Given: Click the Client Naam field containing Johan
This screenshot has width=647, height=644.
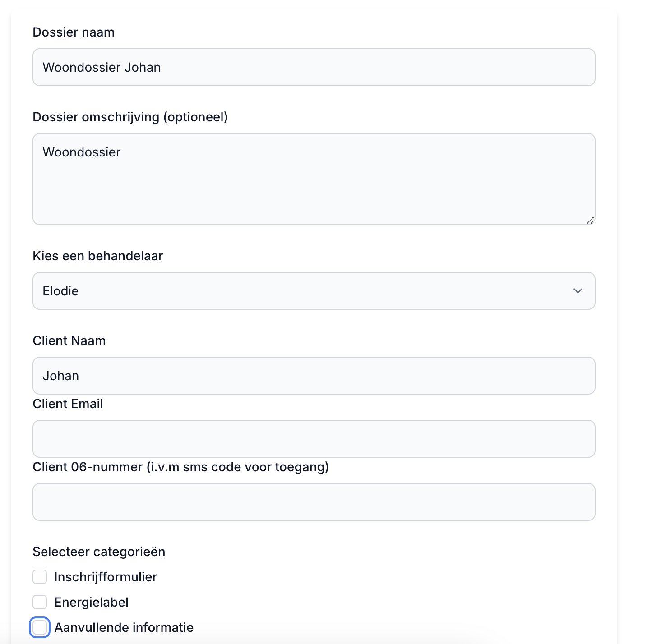Looking at the screenshot, I should (x=314, y=376).
